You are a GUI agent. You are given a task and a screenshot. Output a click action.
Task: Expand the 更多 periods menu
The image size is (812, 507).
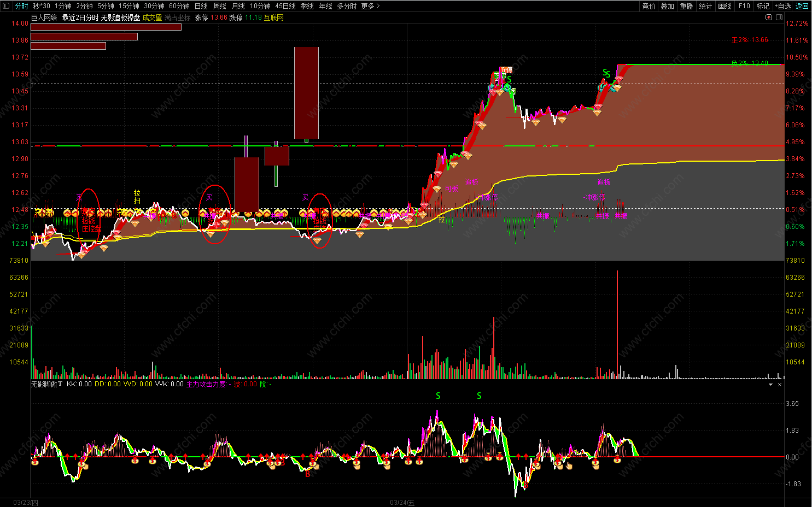pos(370,6)
